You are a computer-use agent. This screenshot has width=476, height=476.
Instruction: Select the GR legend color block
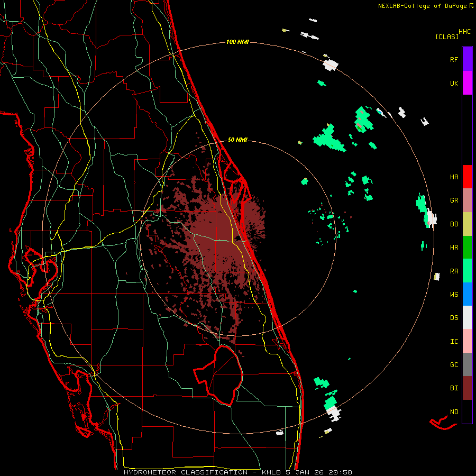click(467, 200)
